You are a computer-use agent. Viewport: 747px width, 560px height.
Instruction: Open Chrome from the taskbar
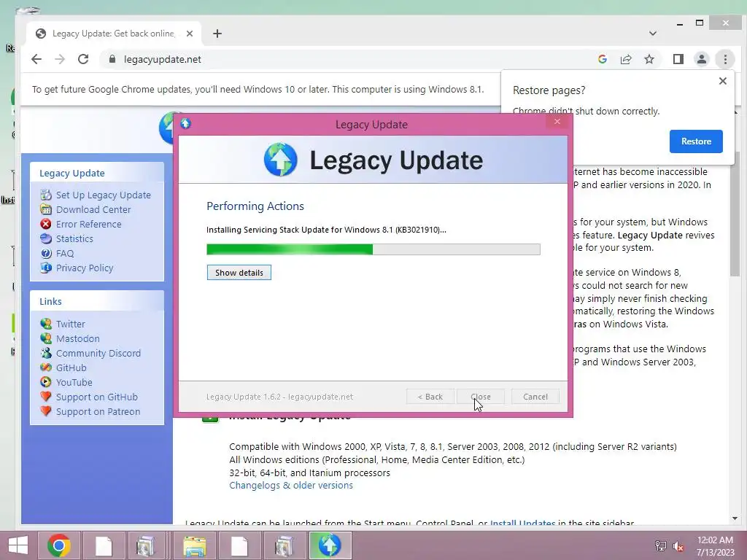tap(59, 545)
